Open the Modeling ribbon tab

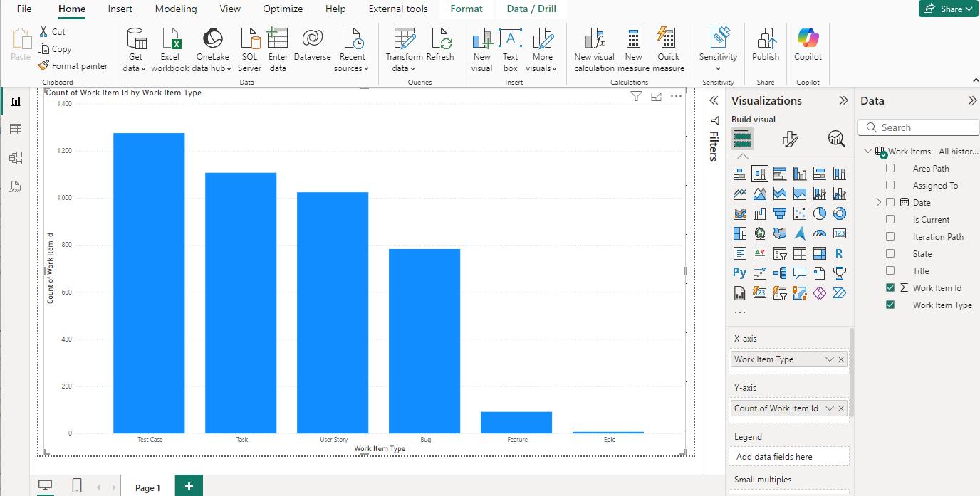pyautogui.click(x=175, y=9)
